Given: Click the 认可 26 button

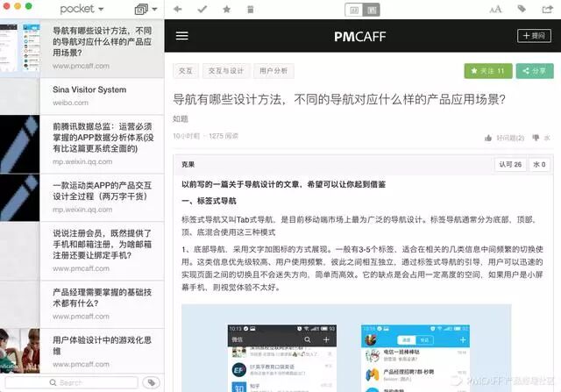Looking at the screenshot, I should pos(510,164).
